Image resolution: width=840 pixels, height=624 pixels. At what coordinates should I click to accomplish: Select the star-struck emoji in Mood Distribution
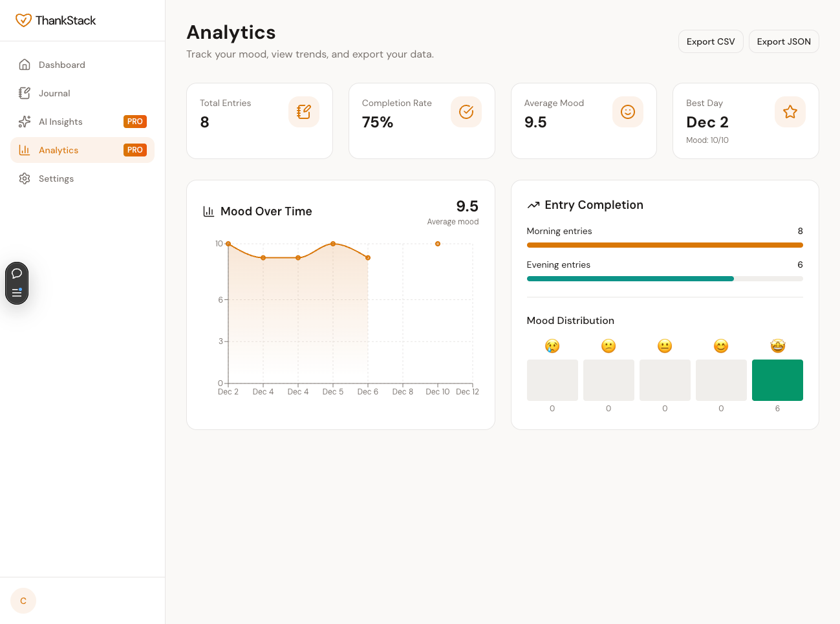[x=777, y=345]
